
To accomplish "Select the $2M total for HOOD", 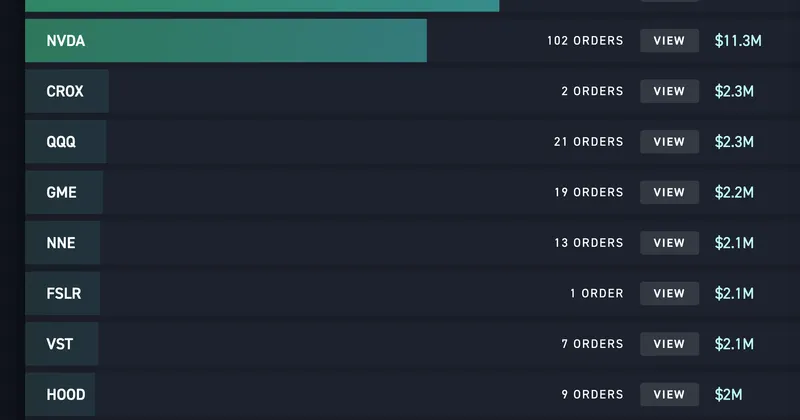I will 728,394.
